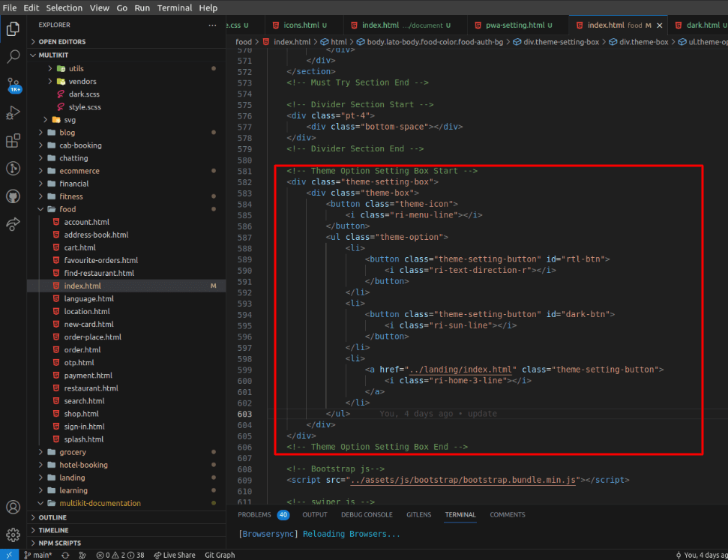Open cart.html in the file explorer
Viewport: 728px width, 560px height.
tap(79, 247)
